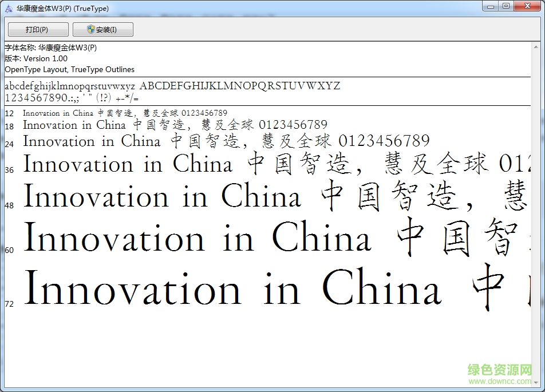The image size is (545, 392).
Task: Click the size 18 sample label
Action: [9, 126]
